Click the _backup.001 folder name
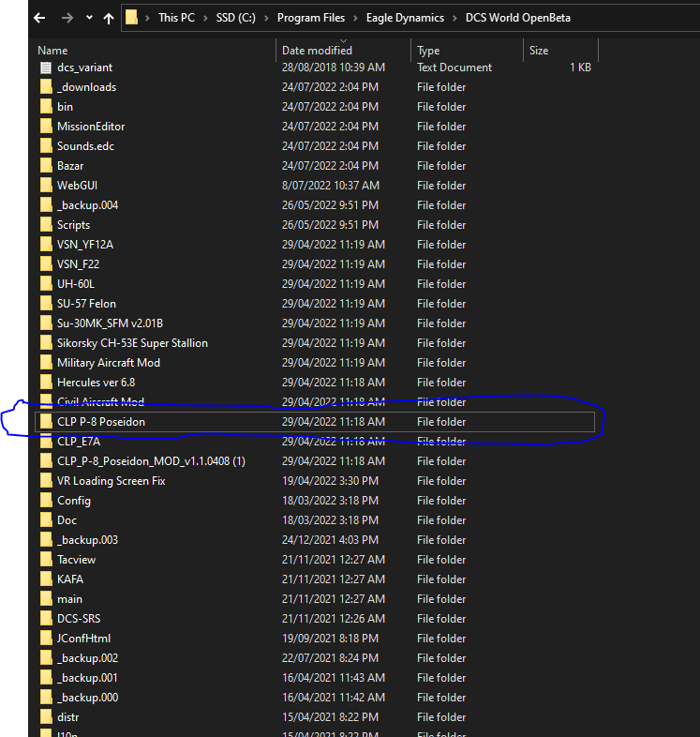The height and width of the screenshot is (737, 700). click(87, 678)
